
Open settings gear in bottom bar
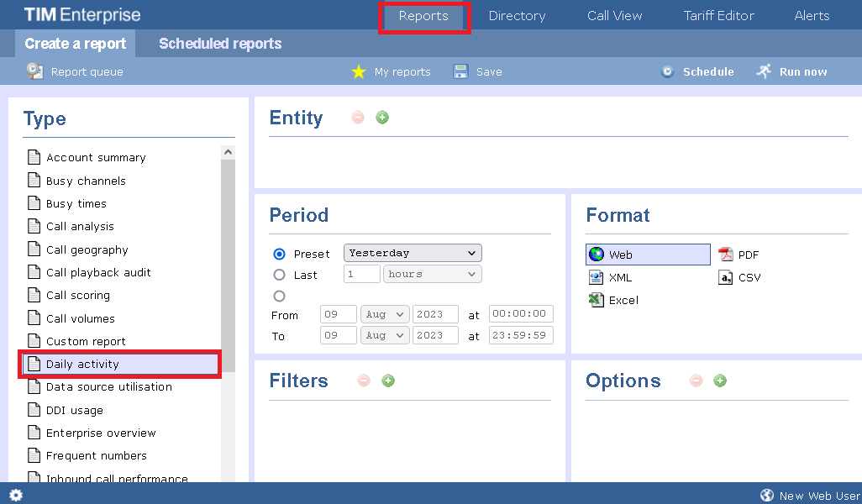click(x=16, y=495)
